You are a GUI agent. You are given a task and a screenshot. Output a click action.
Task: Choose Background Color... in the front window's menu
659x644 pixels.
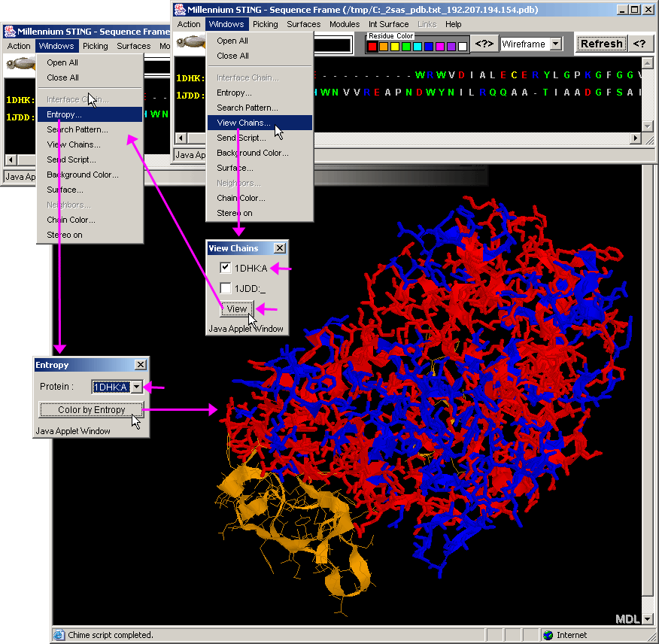coord(260,153)
